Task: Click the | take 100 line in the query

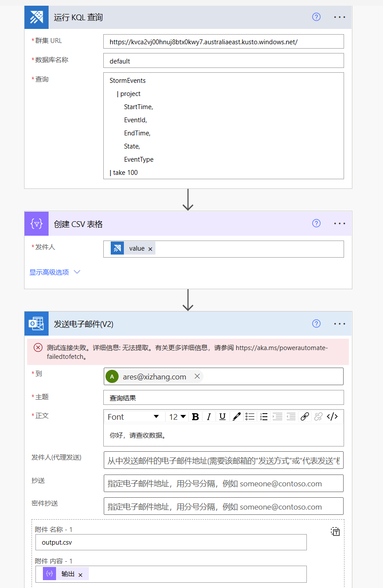Action: pos(123,173)
